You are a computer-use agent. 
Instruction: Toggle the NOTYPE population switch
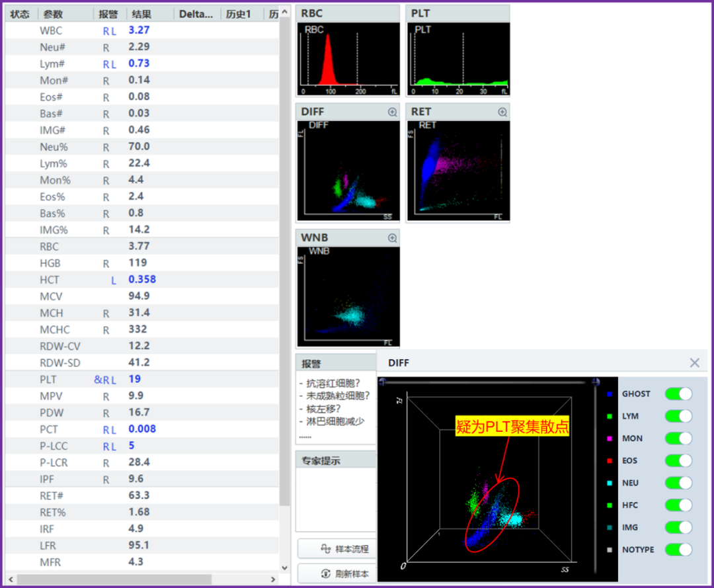tap(678, 550)
